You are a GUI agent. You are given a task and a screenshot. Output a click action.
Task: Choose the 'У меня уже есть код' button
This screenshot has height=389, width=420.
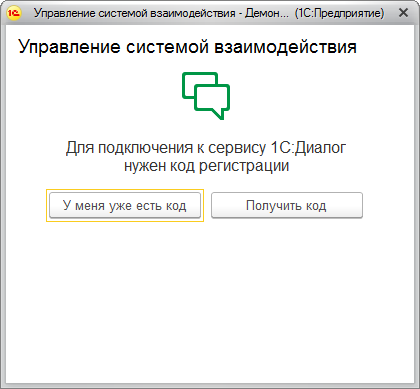coord(125,205)
